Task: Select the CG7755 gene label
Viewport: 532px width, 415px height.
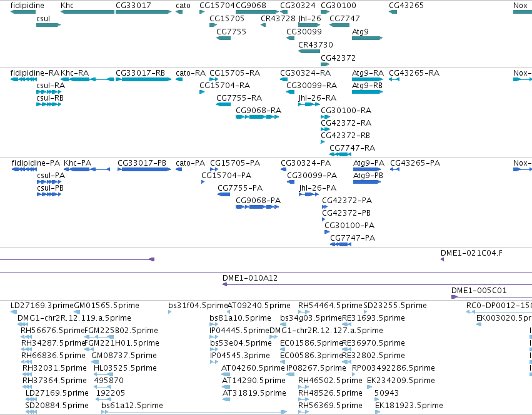Action: click(x=231, y=32)
